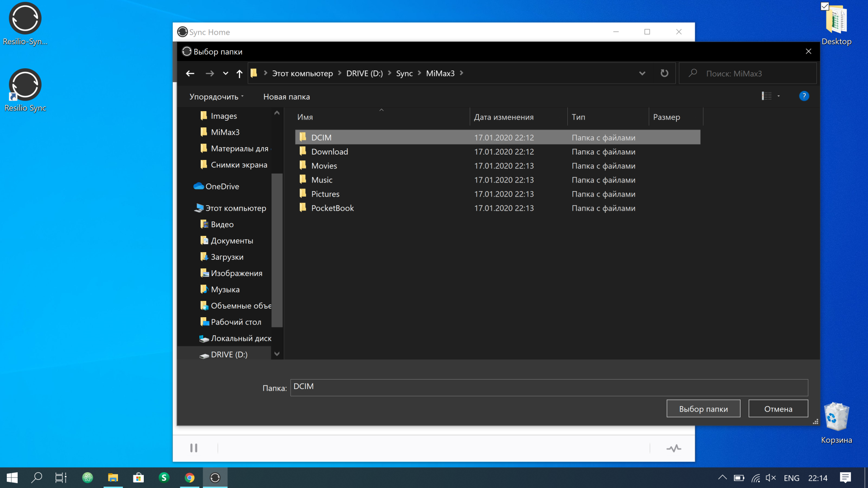Create a Новая папка
Screen dimensions: 868x488
[287, 97]
